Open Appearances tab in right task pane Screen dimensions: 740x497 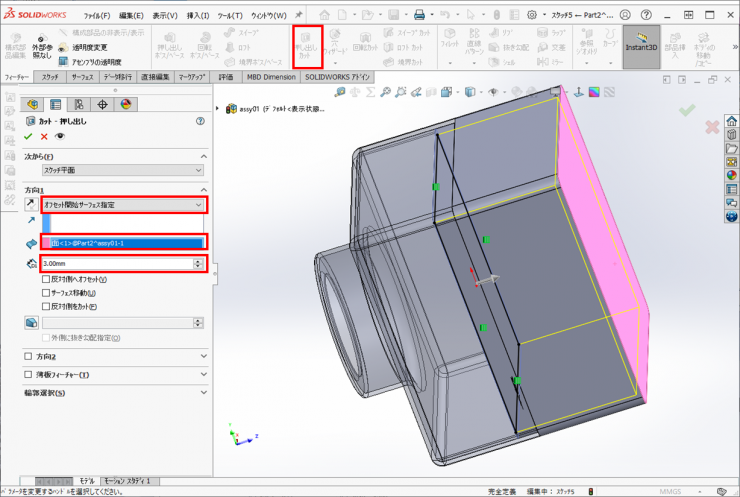731,176
